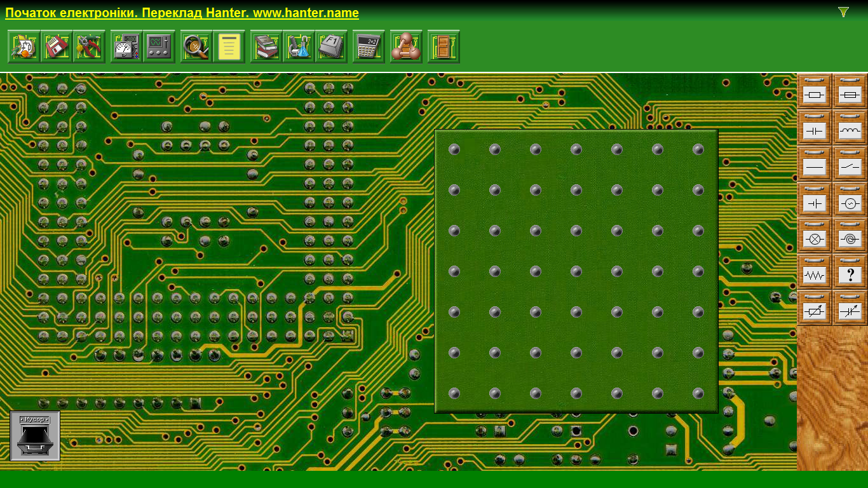Open the capacitor component drawer
The height and width of the screenshot is (488, 868).
point(815,132)
